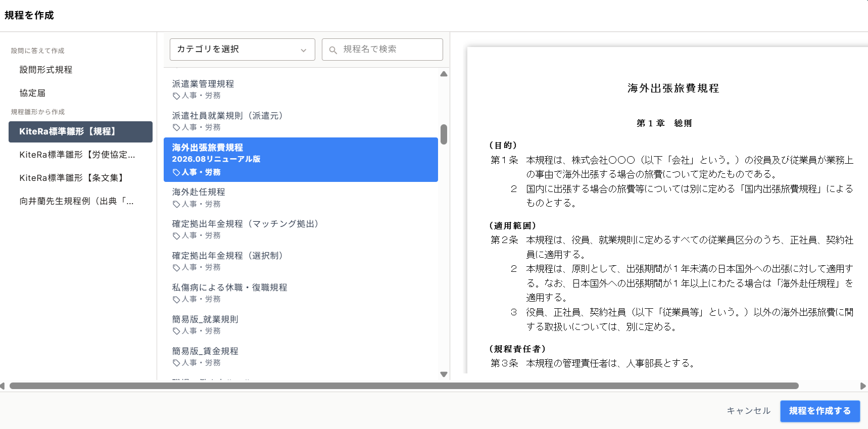Select 簡易版_就業規則 template

click(x=301, y=325)
